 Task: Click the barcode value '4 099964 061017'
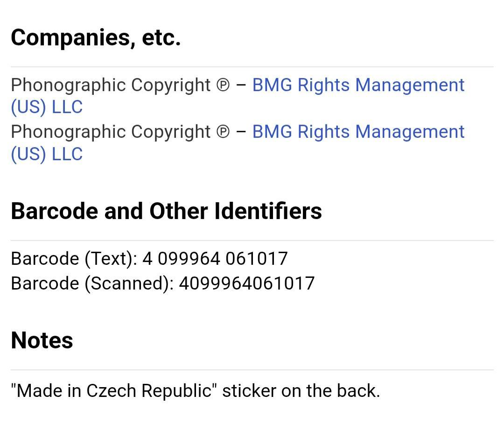(x=215, y=259)
